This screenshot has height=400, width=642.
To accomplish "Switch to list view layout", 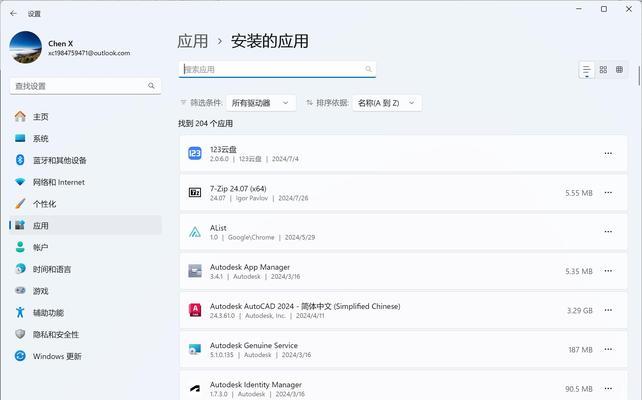I will [586, 70].
